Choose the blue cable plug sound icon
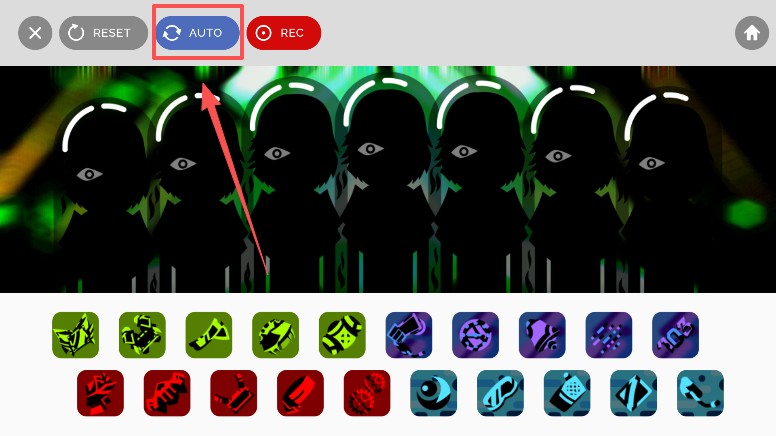 pyautogui.click(x=700, y=393)
